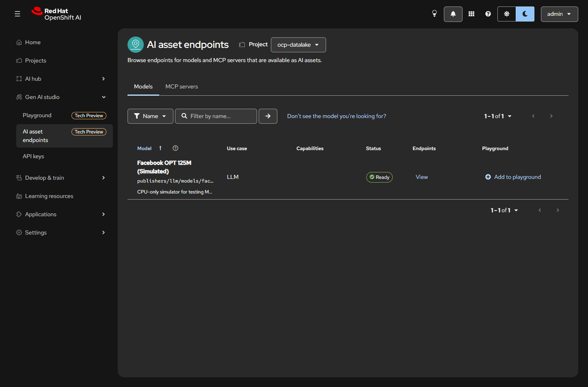Open the help question mark menu
Viewport: 588px width, 387px height.
tap(488, 14)
